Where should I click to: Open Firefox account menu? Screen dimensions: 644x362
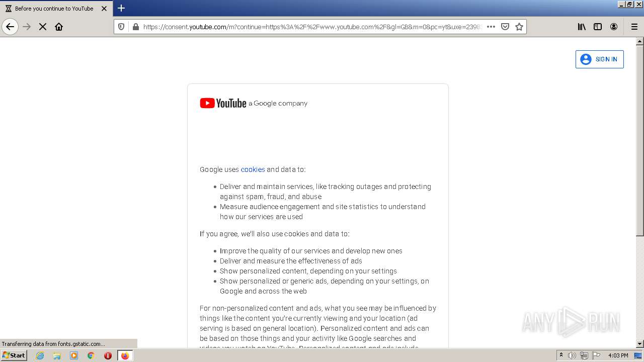coord(614,27)
